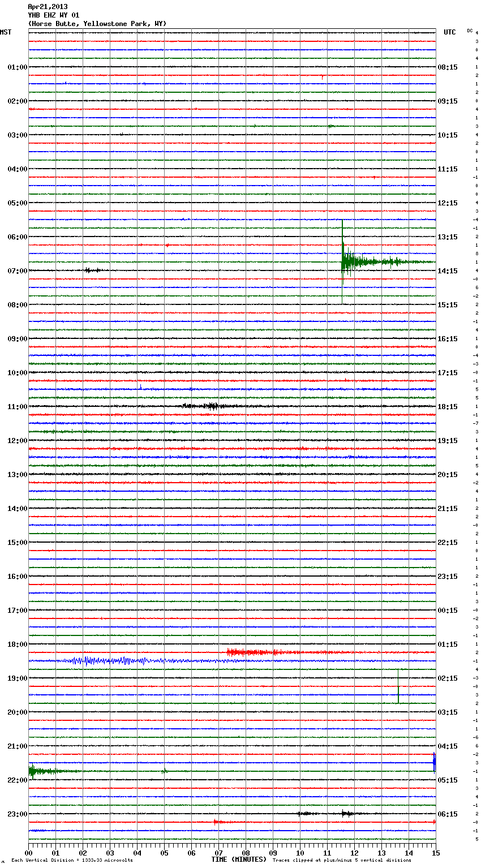Screen dimensions: 481x868
Task: Select the 06:00 MST time label
Action: pos(18,237)
